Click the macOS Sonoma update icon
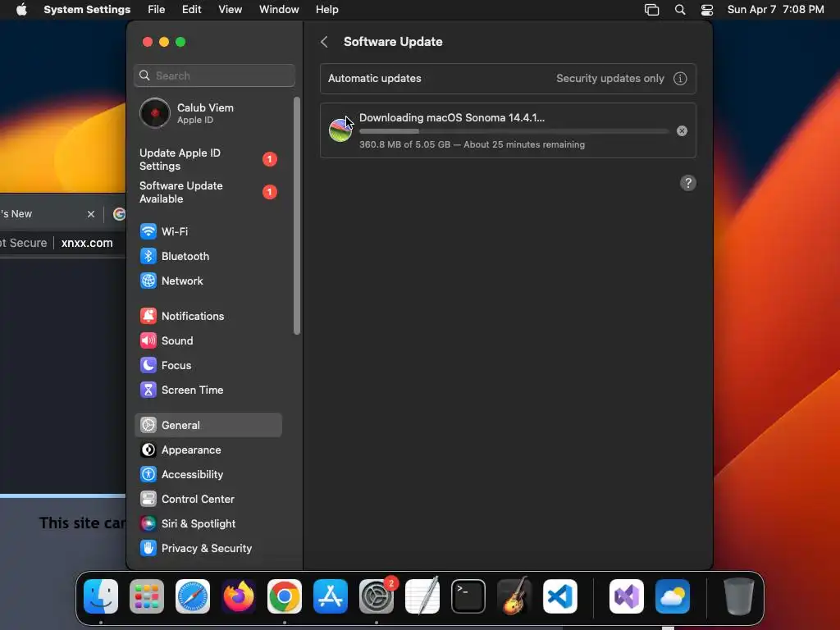 pyautogui.click(x=340, y=130)
